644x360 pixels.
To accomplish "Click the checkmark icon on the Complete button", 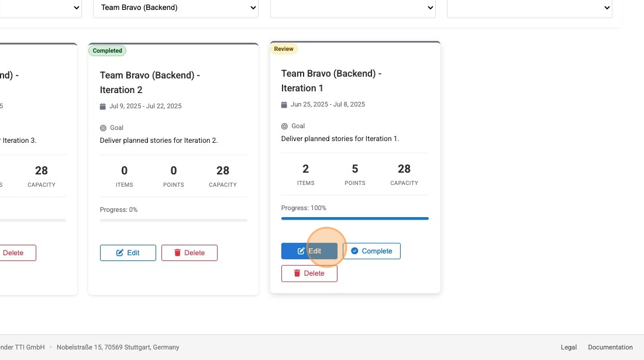I will pyautogui.click(x=355, y=251).
